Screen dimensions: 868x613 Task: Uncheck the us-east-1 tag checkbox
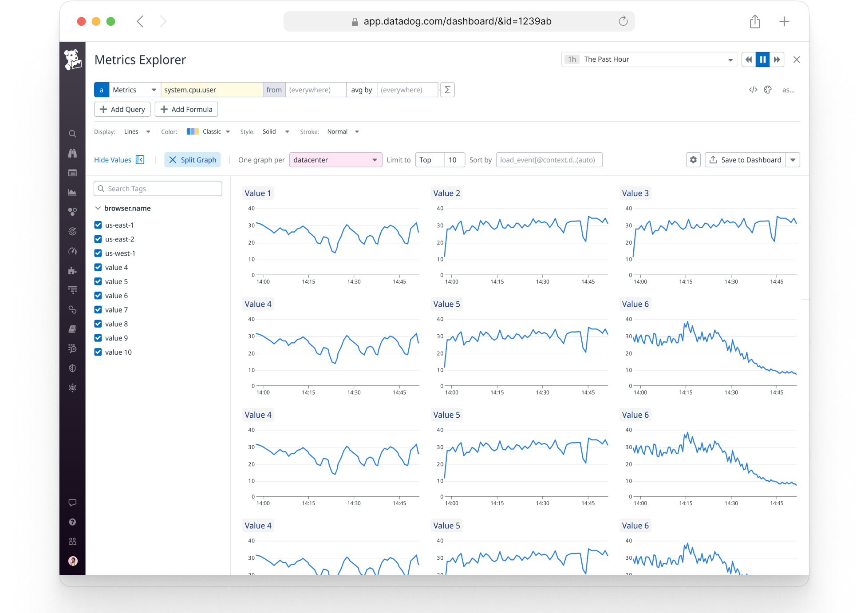[98, 225]
